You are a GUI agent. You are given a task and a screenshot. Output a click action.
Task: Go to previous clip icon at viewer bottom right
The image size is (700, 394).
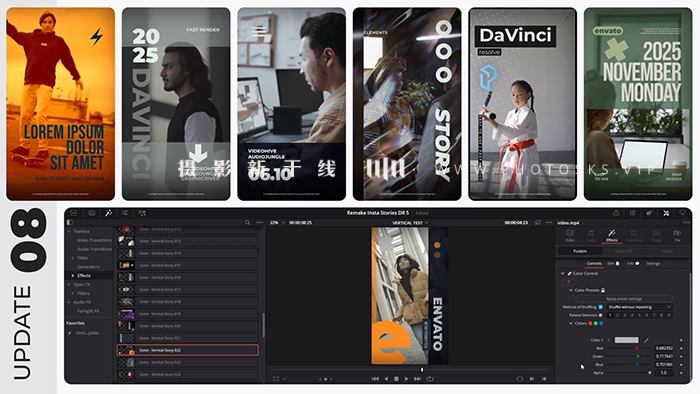click(544, 379)
